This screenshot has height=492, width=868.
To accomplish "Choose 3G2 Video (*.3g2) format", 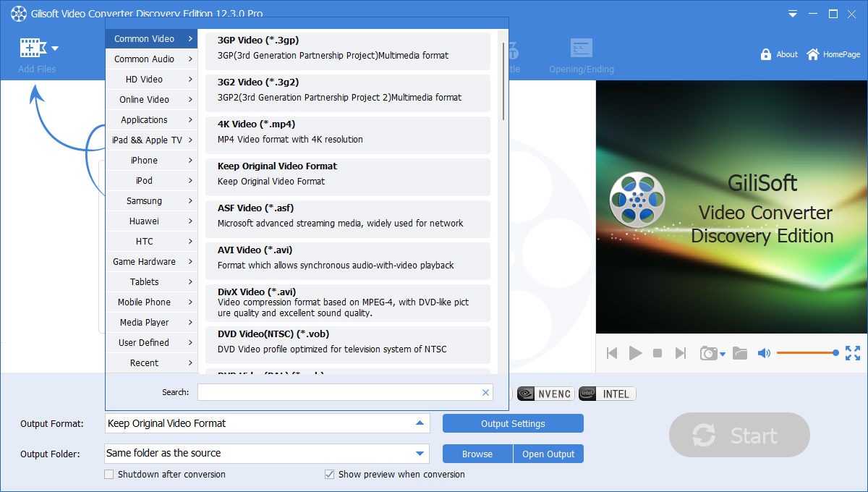I will click(x=348, y=93).
